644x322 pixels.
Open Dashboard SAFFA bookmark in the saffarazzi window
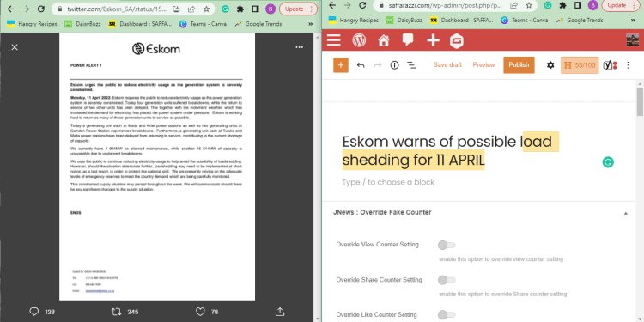(461, 20)
